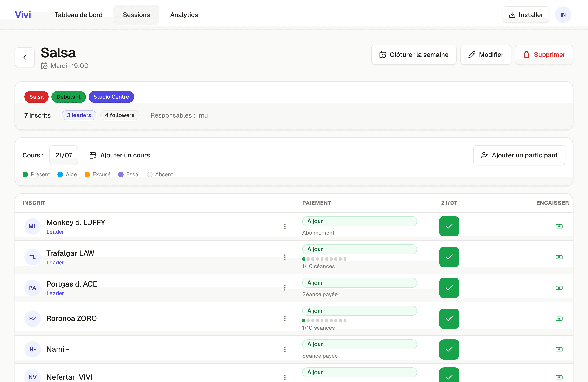
Task: Switch to the Sessions tab
Action: point(136,15)
